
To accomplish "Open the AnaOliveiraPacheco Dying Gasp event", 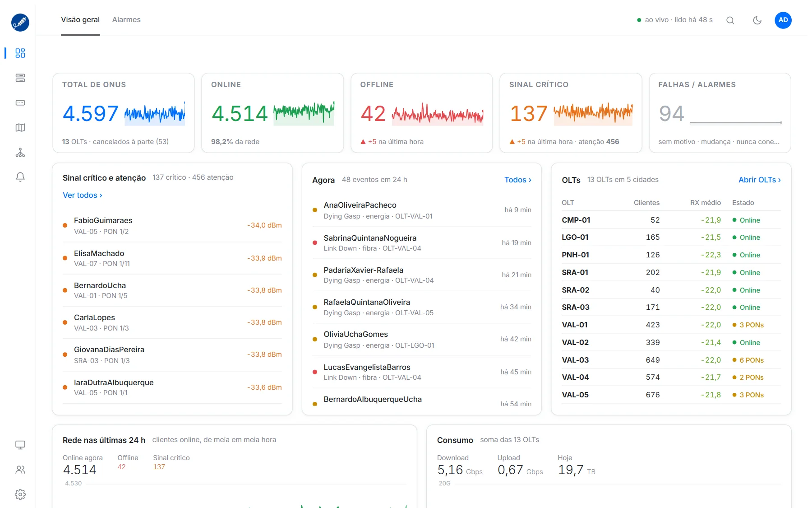I will pyautogui.click(x=422, y=210).
